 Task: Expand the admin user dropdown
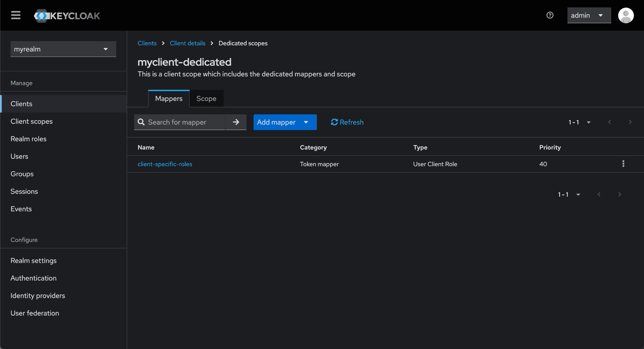coord(589,15)
